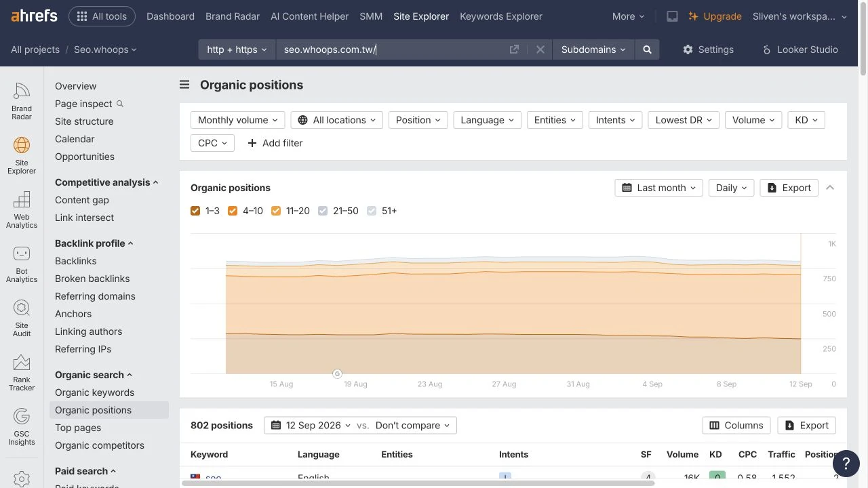This screenshot has height=488, width=868.
Task: Open Position filter dropdown
Action: pos(418,120)
